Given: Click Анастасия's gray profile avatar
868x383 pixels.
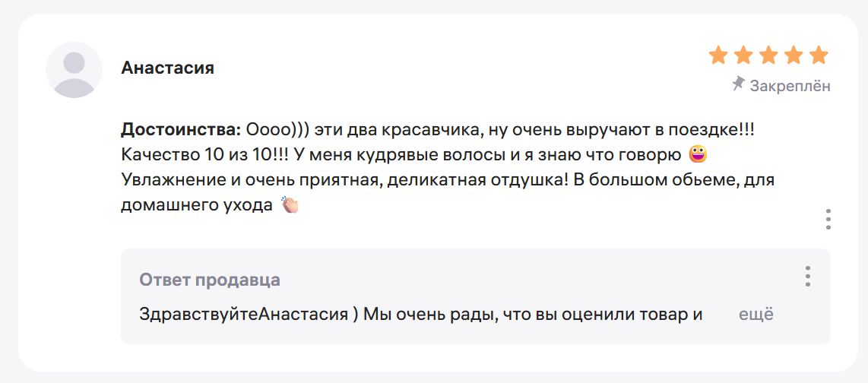Looking at the screenshot, I should (x=74, y=70).
